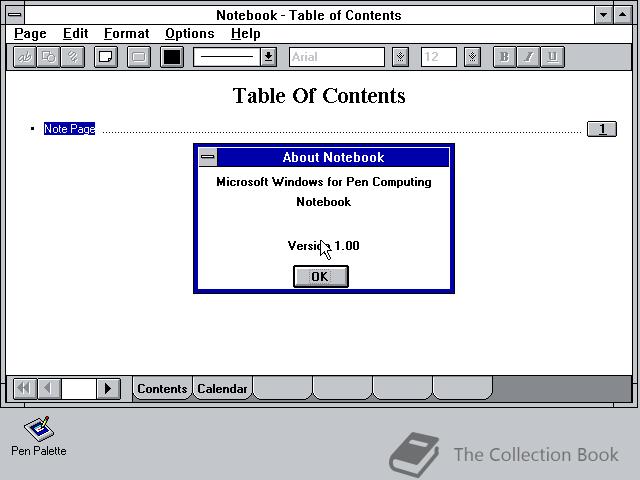Open the Format menu
This screenshot has height=480, width=640.
(127, 33)
